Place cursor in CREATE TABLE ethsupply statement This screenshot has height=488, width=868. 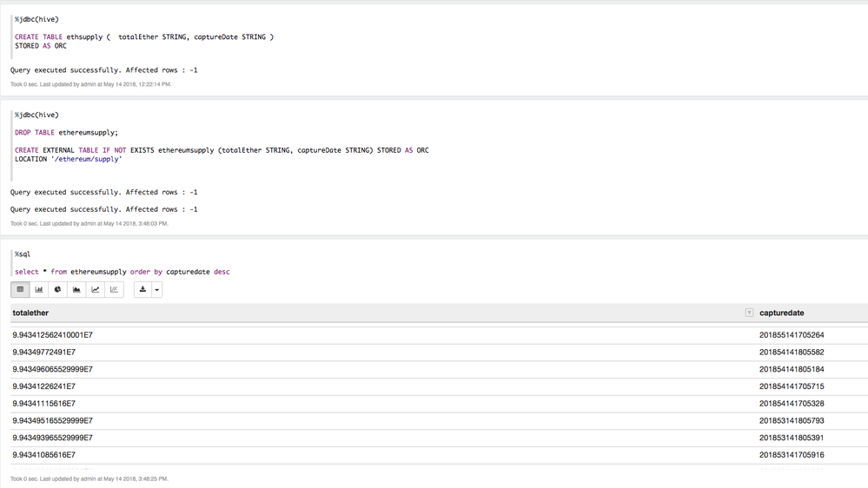click(144, 37)
